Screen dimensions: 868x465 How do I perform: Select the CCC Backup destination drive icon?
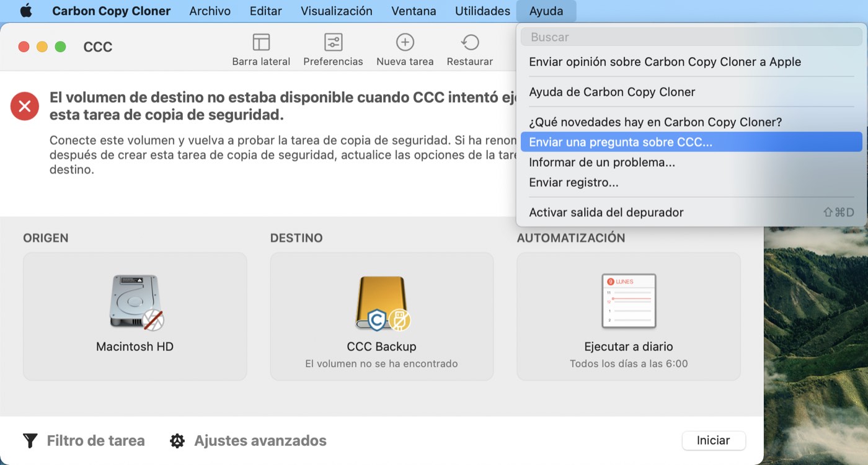382,303
